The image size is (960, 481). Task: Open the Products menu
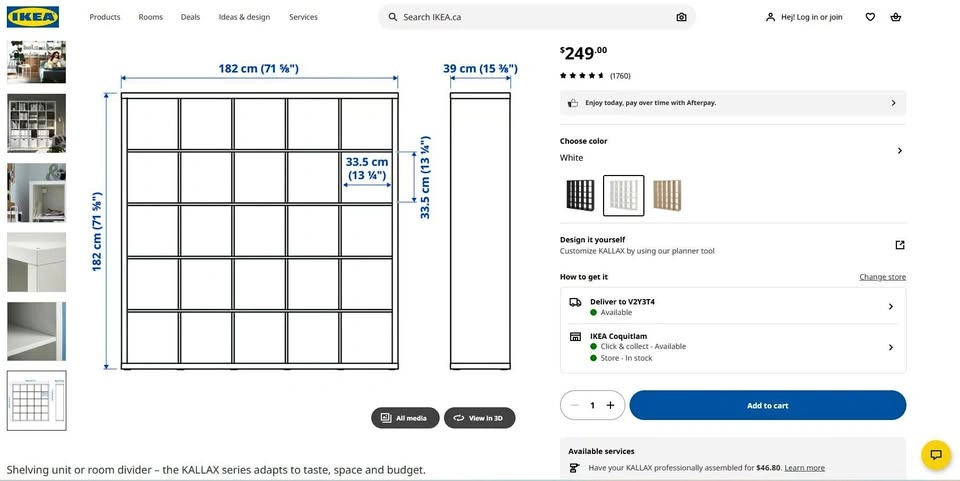(105, 17)
